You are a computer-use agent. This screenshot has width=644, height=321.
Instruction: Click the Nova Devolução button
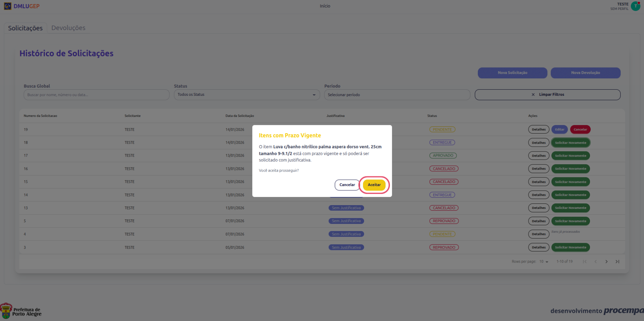point(585,73)
